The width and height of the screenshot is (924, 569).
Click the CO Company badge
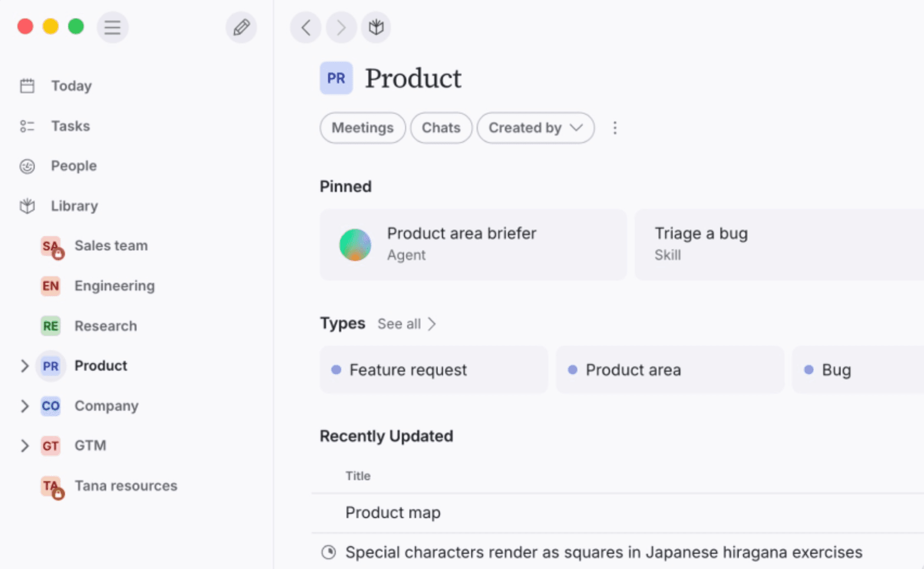pyautogui.click(x=51, y=406)
